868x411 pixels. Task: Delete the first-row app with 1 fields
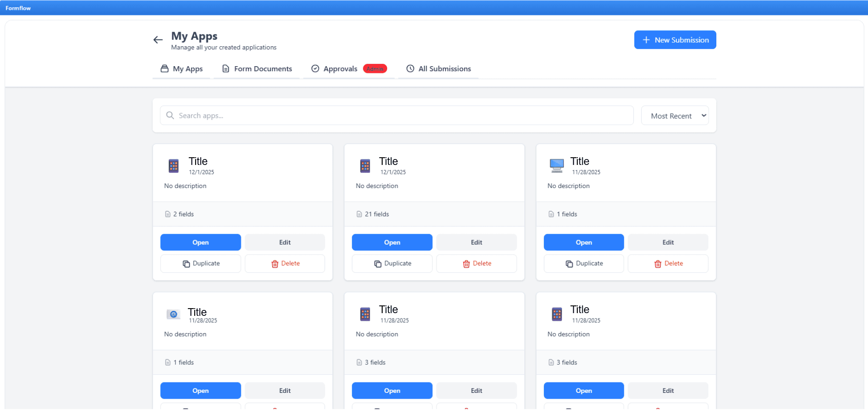668,264
